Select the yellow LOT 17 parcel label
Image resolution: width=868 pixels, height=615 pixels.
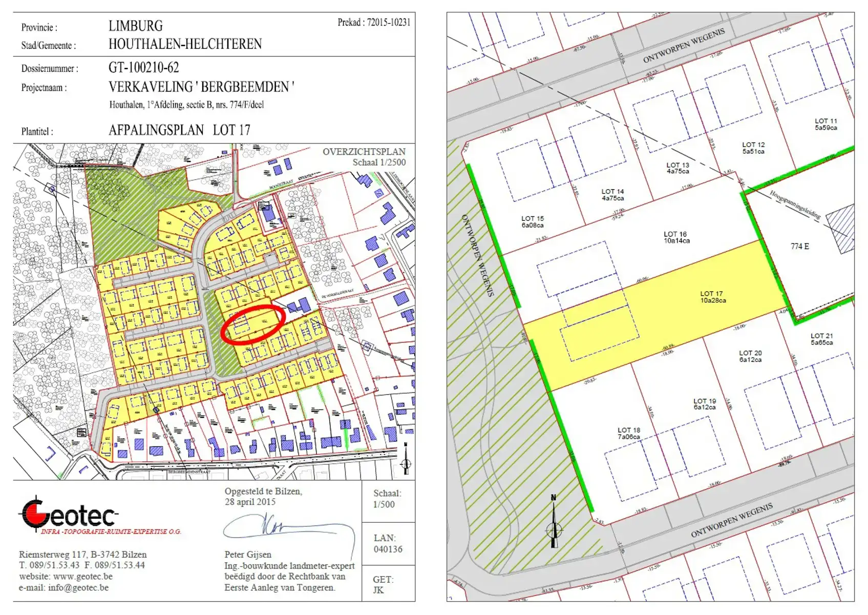pyautogui.click(x=713, y=297)
